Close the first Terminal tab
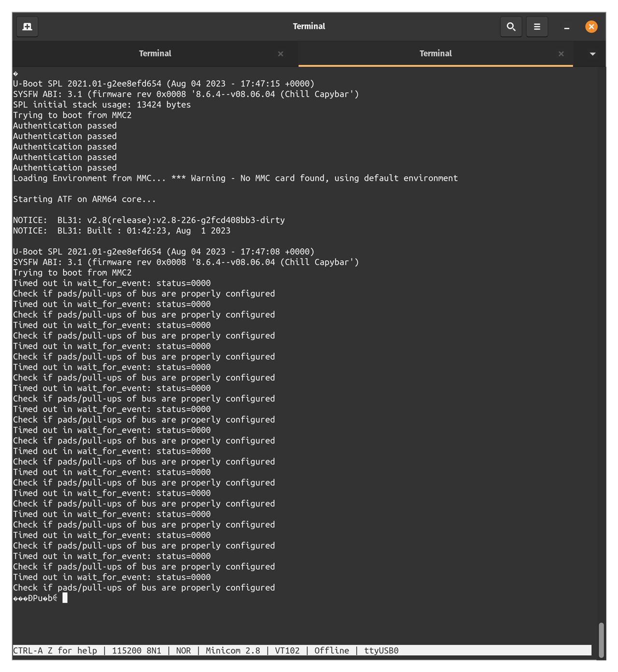Image resolution: width=618 pixels, height=672 pixels. coord(281,54)
